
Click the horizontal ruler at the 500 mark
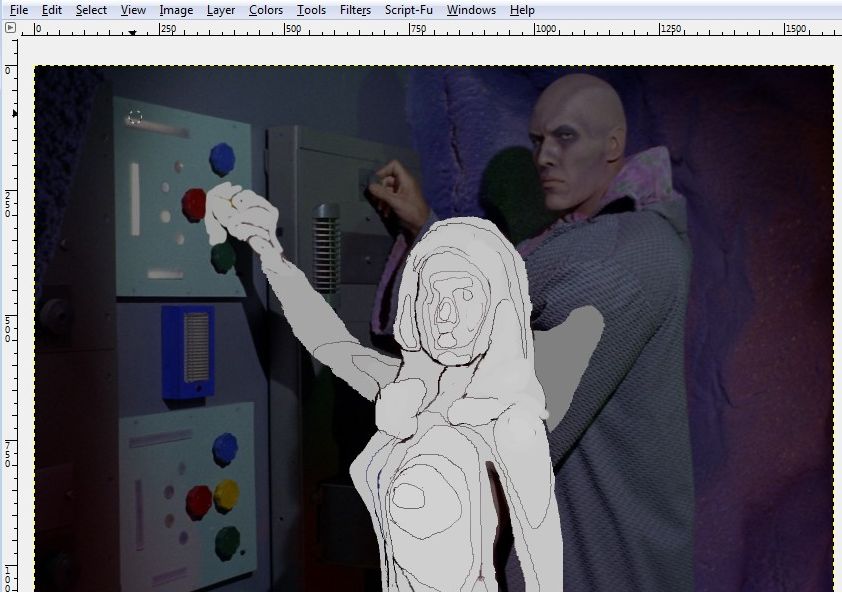point(286,29)
